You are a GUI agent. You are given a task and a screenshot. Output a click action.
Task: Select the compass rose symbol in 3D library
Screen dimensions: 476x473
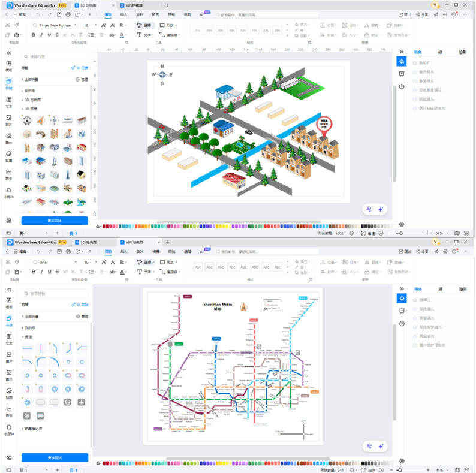click(55, 120)
